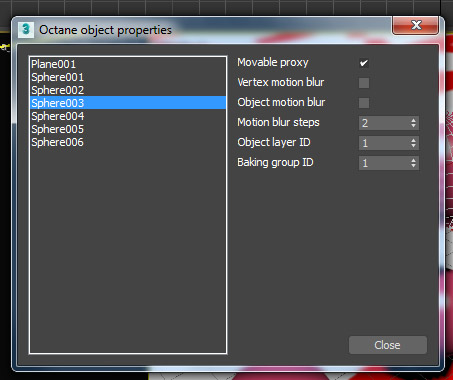Screen dimensions: 453x380
Task: Enable Object motion blur checkbox
Action: coord(364,103)
